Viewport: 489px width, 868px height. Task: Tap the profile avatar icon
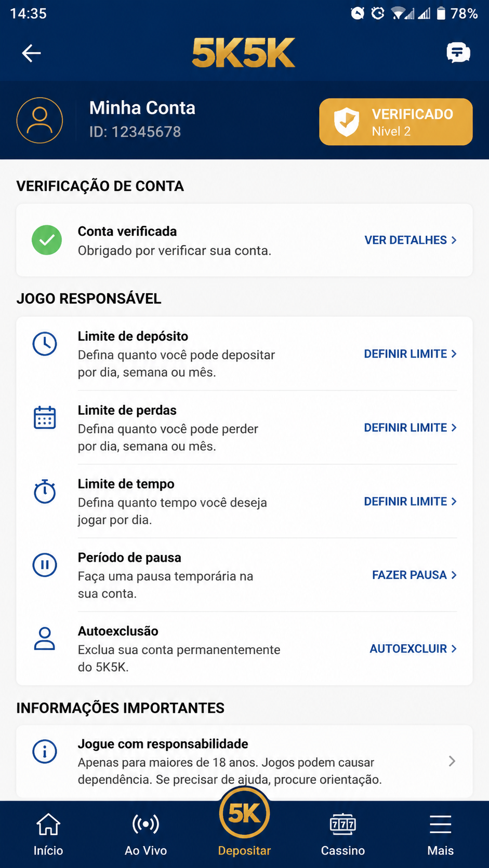click(40, 120)
